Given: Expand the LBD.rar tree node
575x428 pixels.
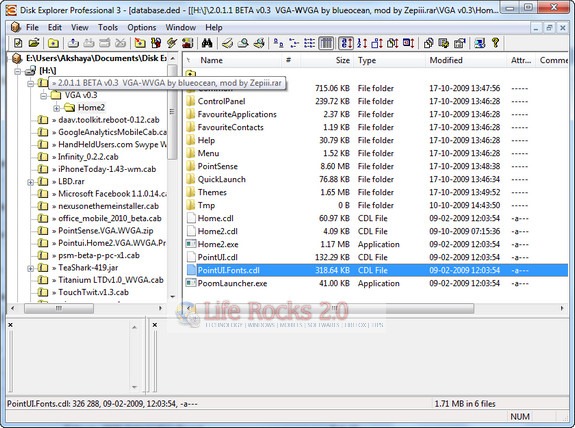Looking at the screenshot, I should 30,182.
